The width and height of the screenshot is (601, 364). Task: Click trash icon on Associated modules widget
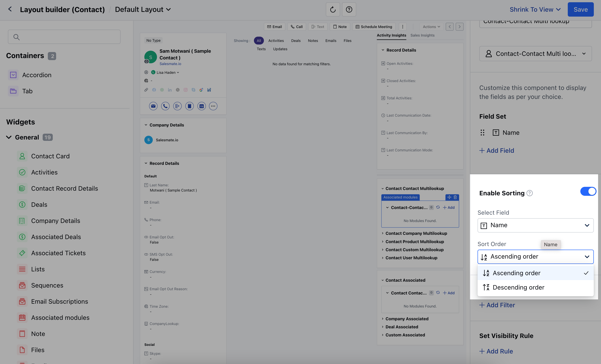click(x=455, y=197)
